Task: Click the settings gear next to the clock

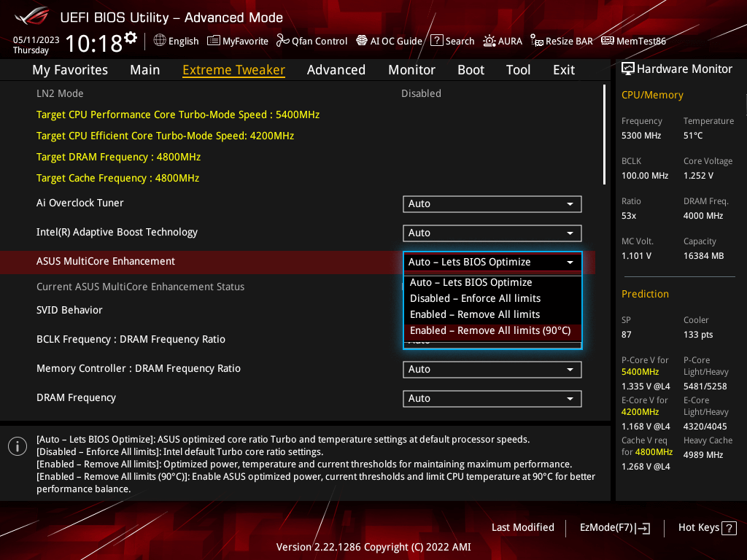Action: (x=131, y=37)
